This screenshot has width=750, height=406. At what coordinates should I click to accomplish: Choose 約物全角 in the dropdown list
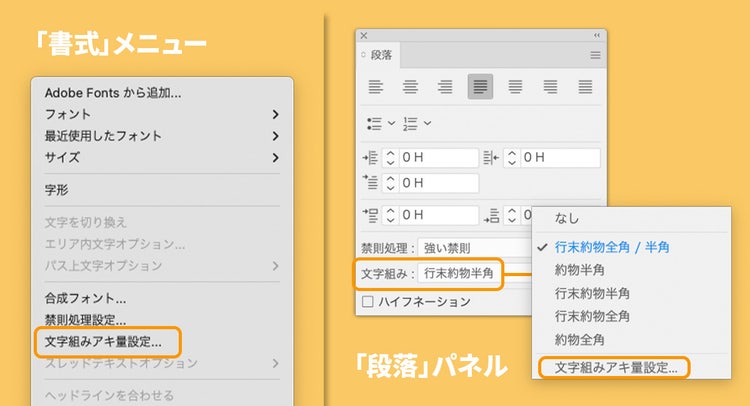coord(631,340)
